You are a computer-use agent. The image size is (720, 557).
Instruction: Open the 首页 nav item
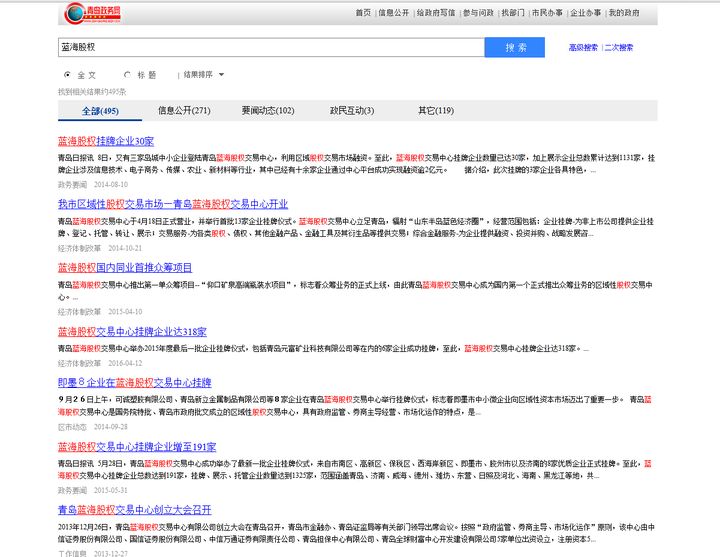[x=363, y=13]
